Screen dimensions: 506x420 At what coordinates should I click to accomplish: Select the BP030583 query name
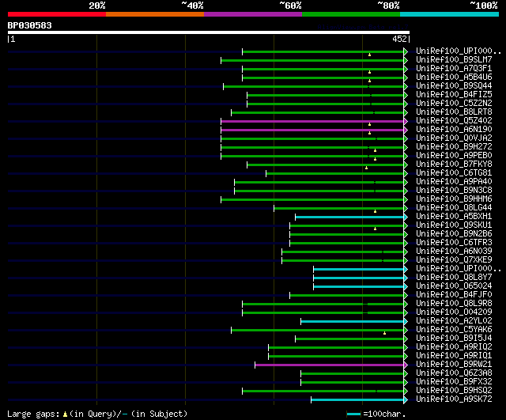(30, 25)
